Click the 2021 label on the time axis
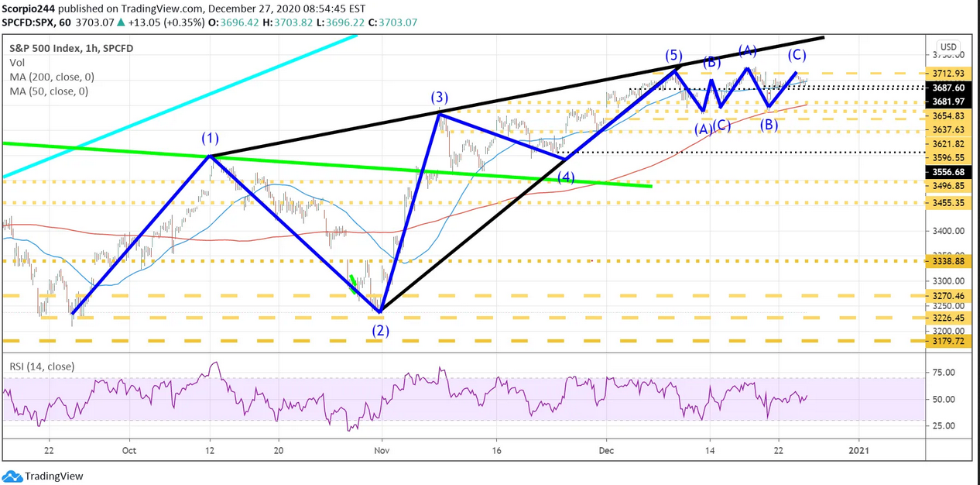980x485 pixels. point(858,449)
